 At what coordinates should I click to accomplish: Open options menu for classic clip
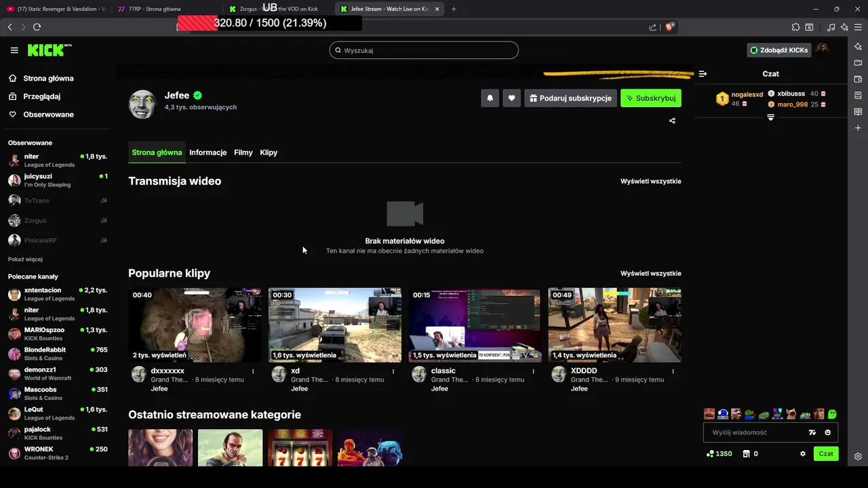(x=533, y=371)
